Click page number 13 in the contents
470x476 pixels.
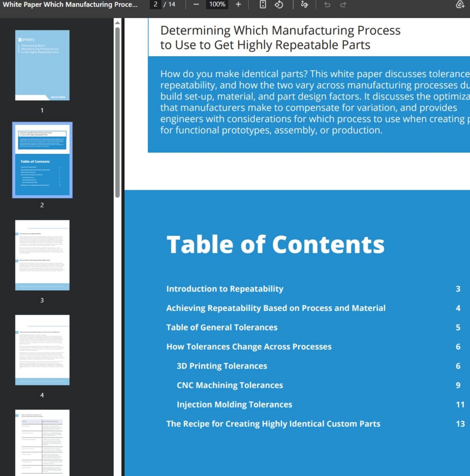(460, 424)
